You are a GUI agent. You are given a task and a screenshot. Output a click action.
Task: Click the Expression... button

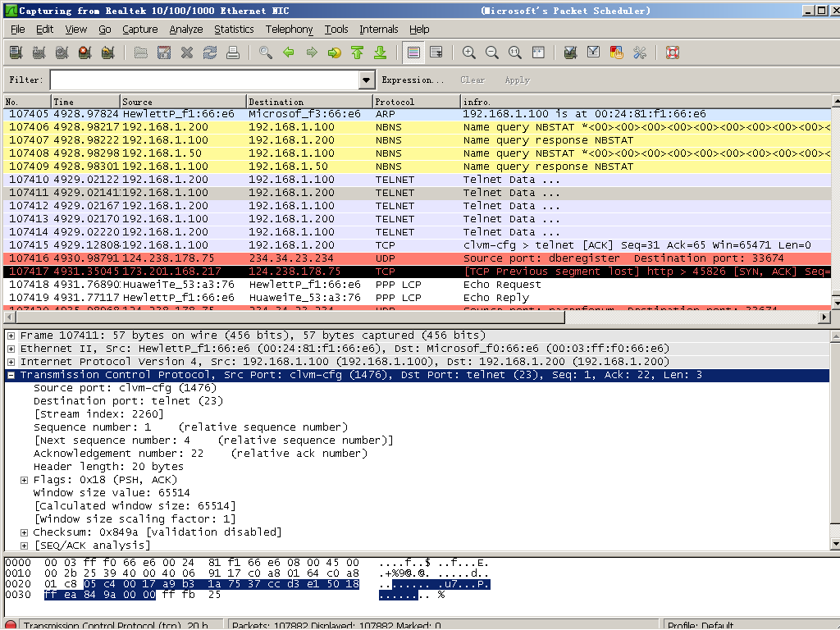pos(413,80)
